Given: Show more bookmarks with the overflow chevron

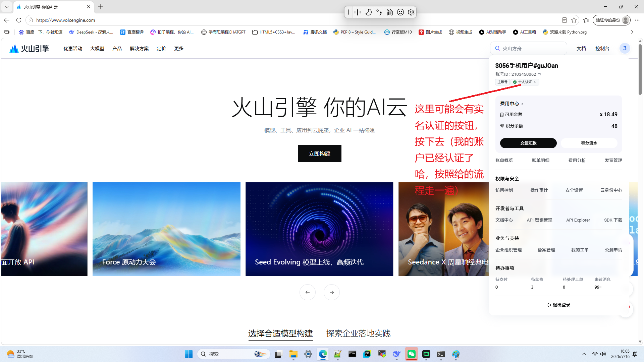Looking at the screenshot, I should (x=632, y=32).
